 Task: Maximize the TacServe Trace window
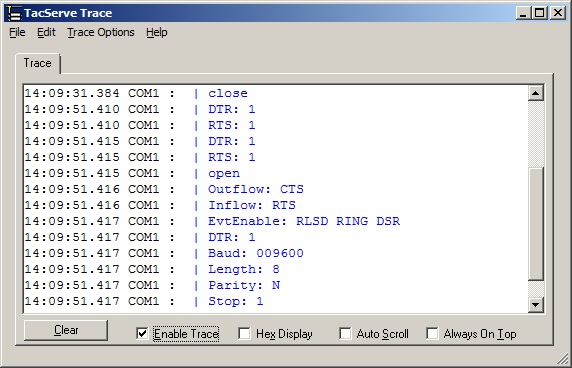(x=539, y=13)
